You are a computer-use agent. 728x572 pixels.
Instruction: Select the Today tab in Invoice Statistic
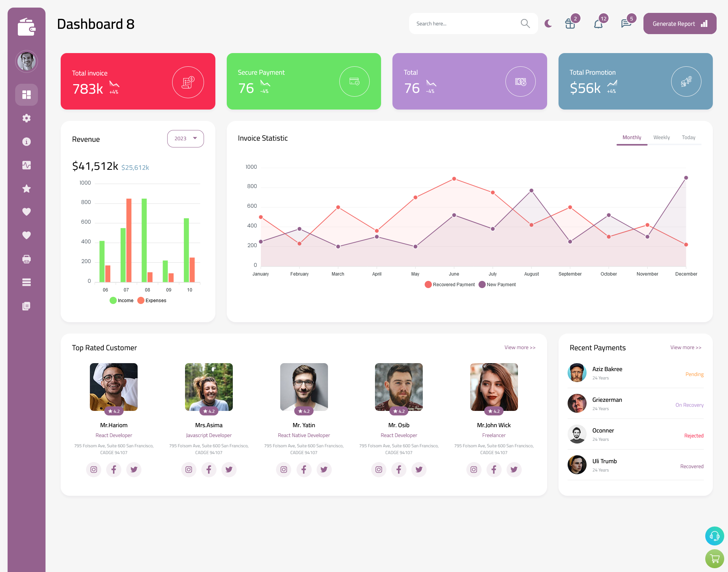689,137
